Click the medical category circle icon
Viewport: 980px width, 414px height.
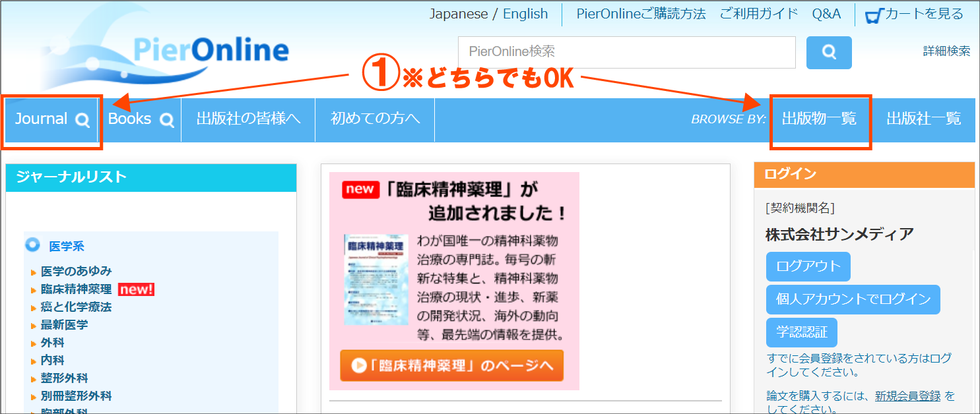click(x=32, y=245)
